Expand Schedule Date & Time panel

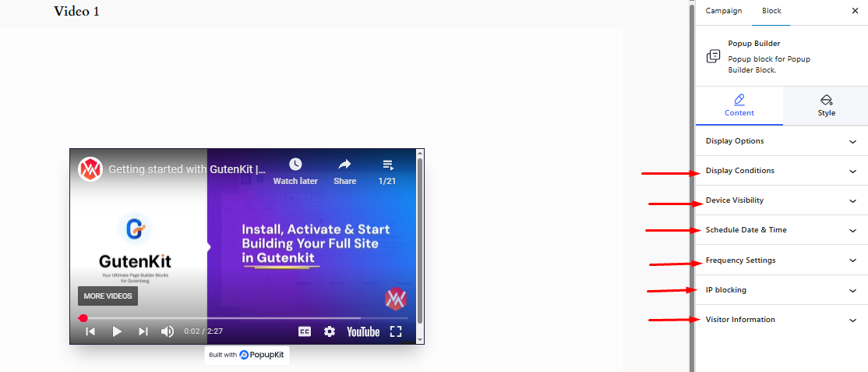click(782, 230)
